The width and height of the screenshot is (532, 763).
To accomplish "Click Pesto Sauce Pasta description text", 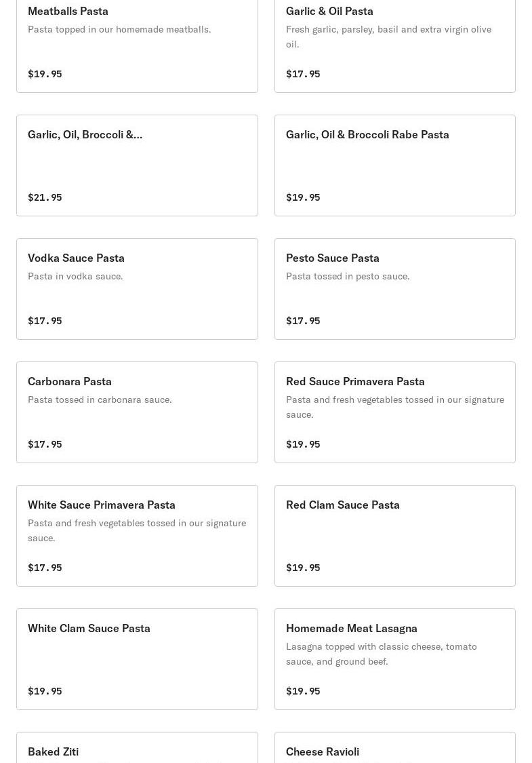I will [347, 276].
